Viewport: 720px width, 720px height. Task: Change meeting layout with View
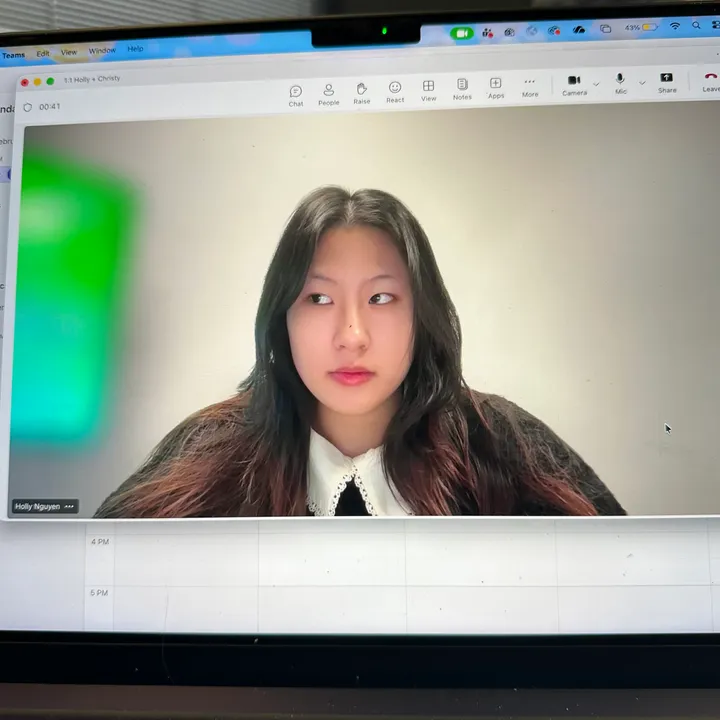[428, 90]
